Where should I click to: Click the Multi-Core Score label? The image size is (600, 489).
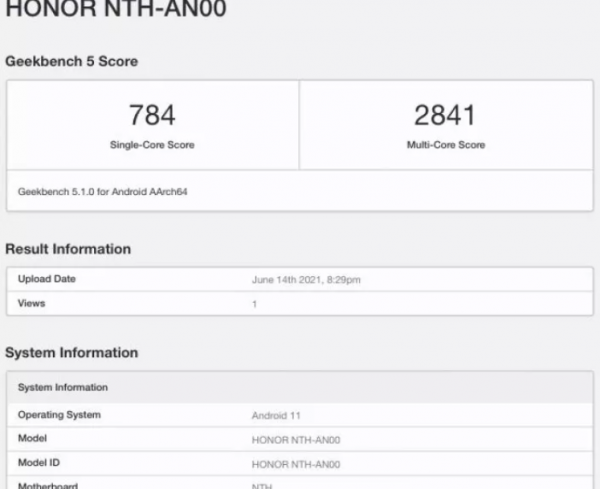click(x=446, y=145)
